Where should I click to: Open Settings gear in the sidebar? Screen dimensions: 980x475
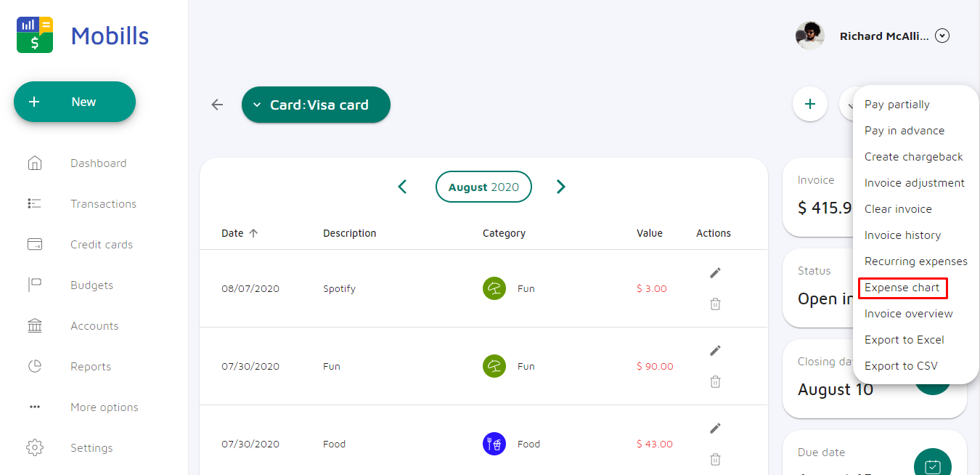pyautogui.click(x=35, y=447)
